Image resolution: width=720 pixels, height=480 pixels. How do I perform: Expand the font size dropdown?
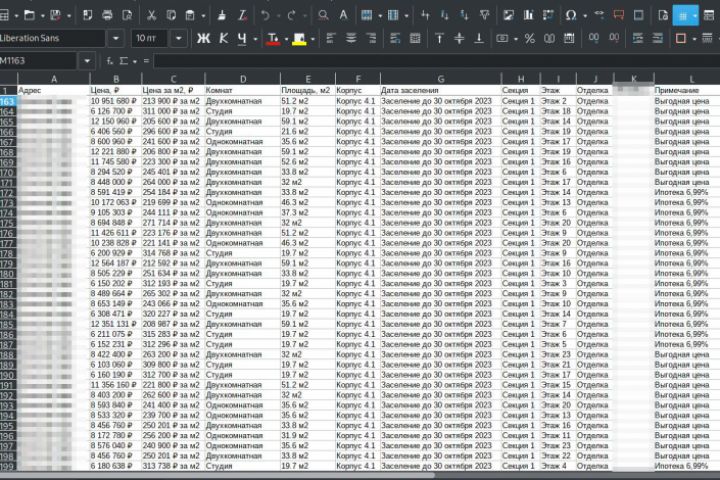[x=179, y=39]
